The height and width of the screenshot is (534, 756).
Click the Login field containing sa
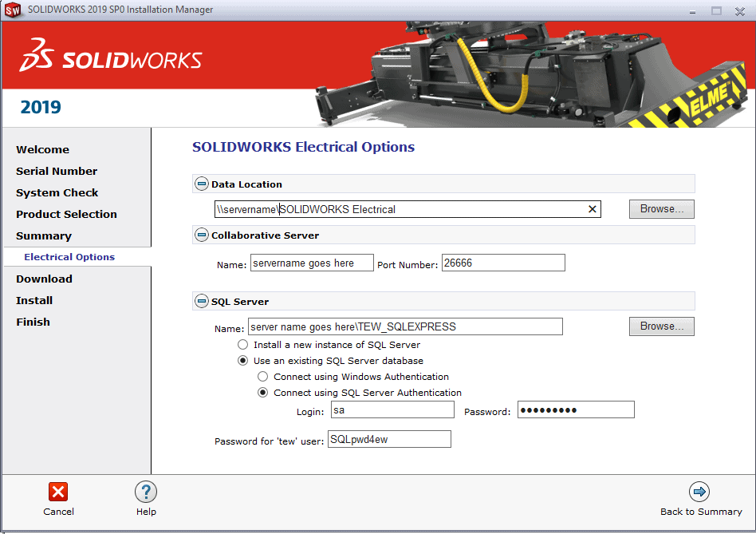tap(392, 410)
